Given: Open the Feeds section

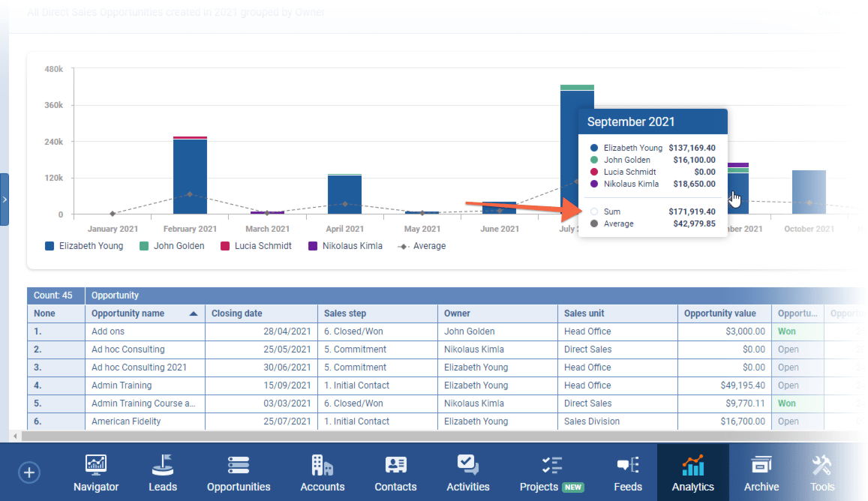Looking at the screenshot, I should pyautogui.click(x=627, y=472).
